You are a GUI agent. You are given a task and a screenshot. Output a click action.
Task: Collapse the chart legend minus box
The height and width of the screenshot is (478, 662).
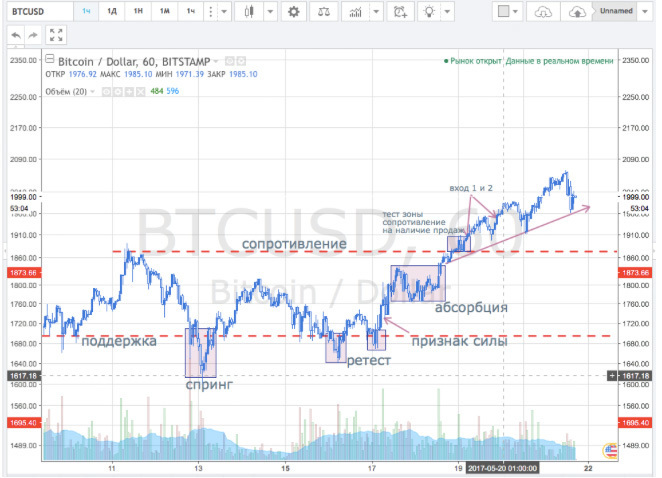pos(50,59)
